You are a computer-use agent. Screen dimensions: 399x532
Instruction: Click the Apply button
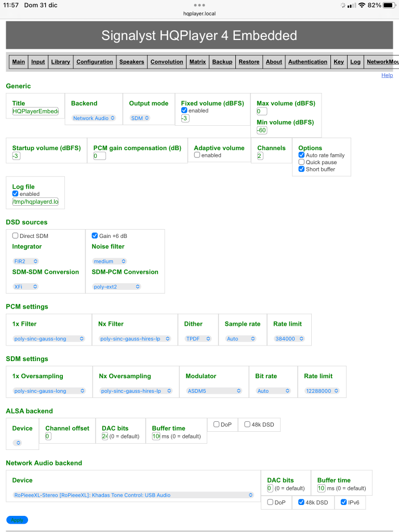click(17, 520)
